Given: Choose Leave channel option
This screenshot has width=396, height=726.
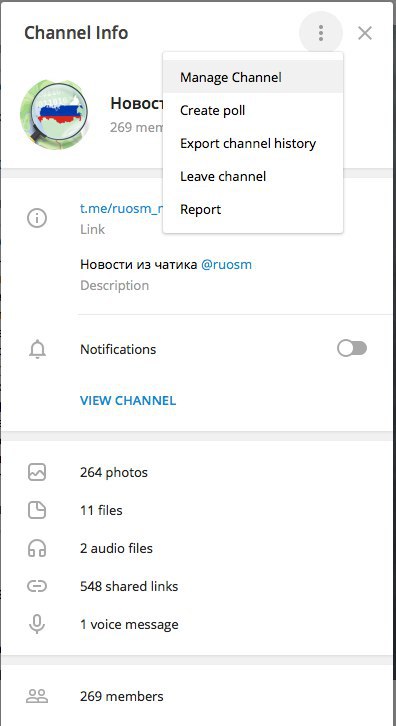Looking at the screenshot, I should (x=253, y=176).
